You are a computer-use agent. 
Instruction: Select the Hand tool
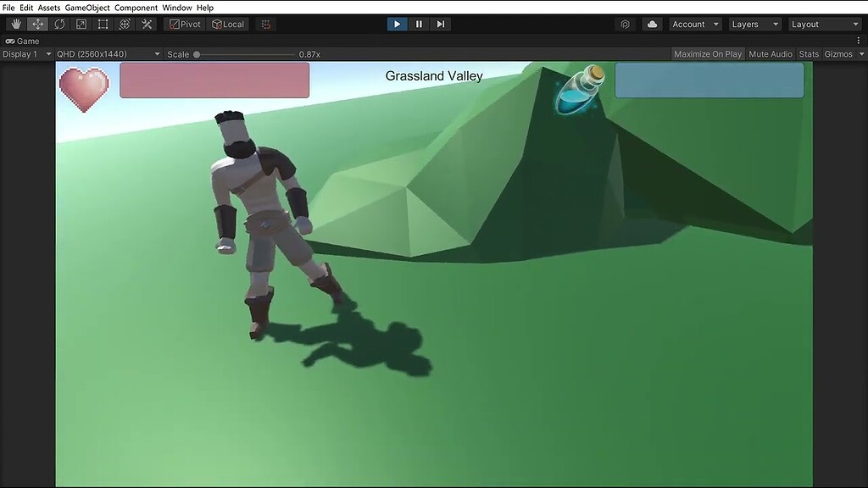pyautogui.click(x=14, y=24)
